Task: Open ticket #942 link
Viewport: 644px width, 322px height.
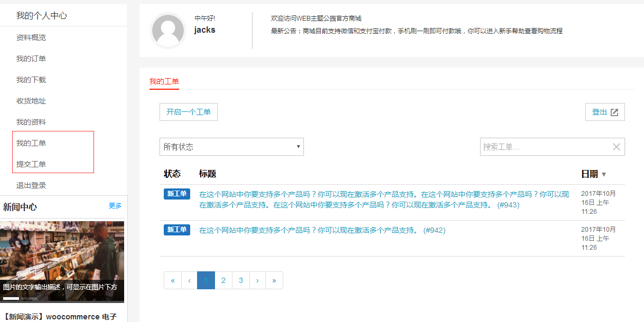Action: pyautogui.click(x=322, y=230)
